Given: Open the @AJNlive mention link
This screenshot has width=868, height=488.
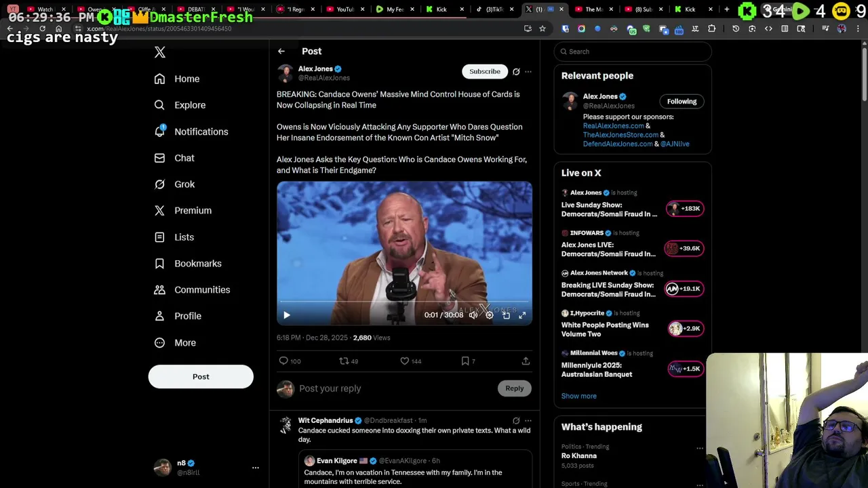Looking at the screenshot, I should (x=675, y=144).
